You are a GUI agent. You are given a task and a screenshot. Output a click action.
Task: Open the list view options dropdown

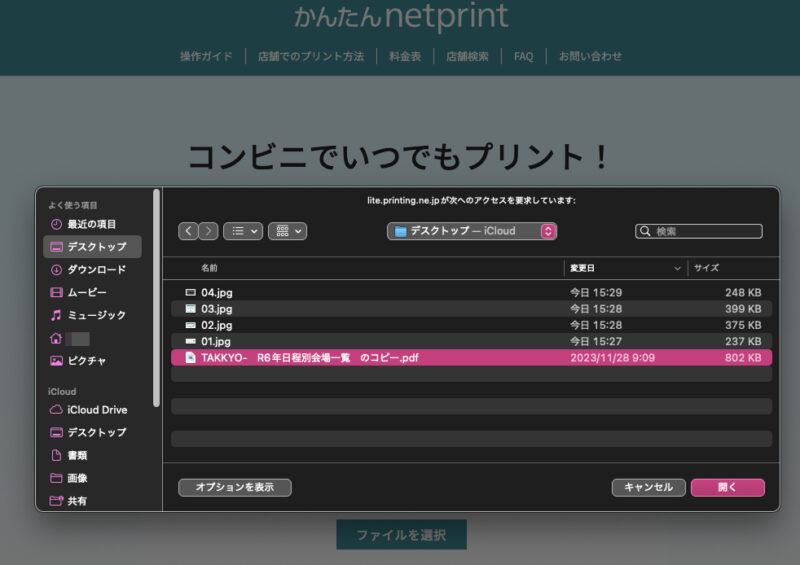pos(243,231)
